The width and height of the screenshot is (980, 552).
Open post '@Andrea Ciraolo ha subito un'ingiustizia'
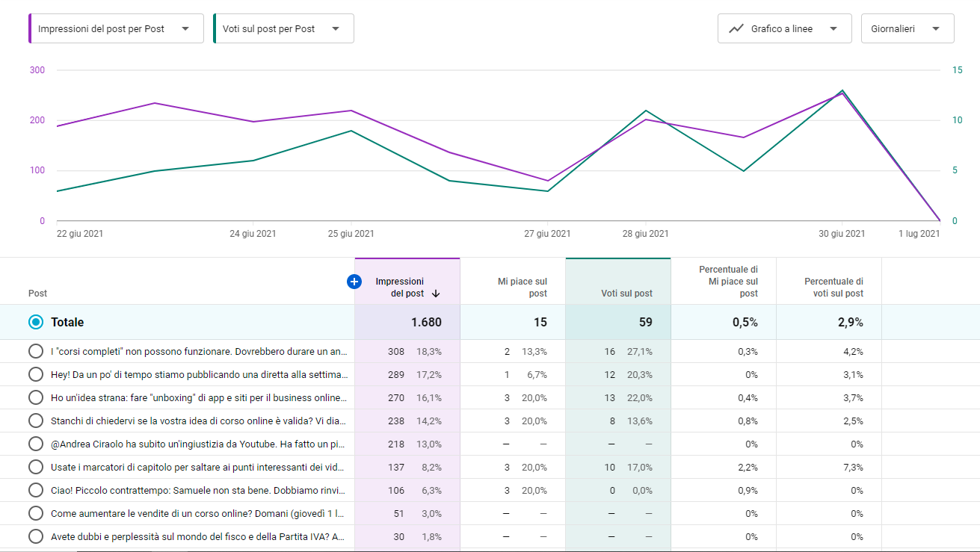(199, 444)
